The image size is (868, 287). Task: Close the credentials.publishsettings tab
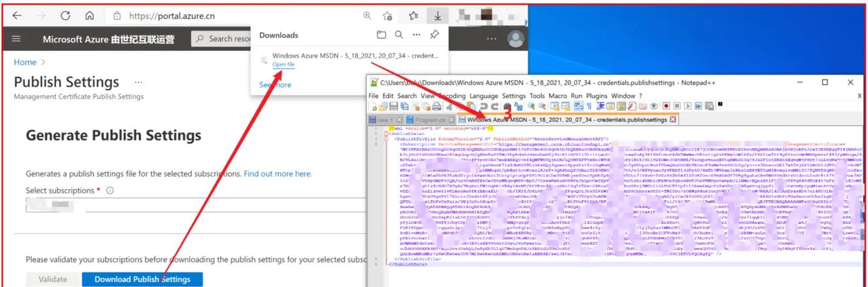pyautogui.click(x=673, y=120)
